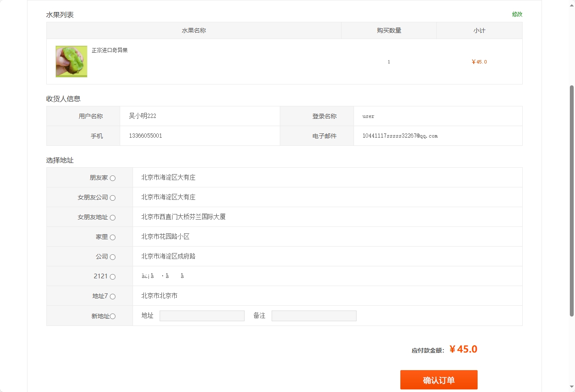Click the 地址 new address input field
Viewport: 575px width, 392px height.
pyautogui.click(x=202, y=315)
